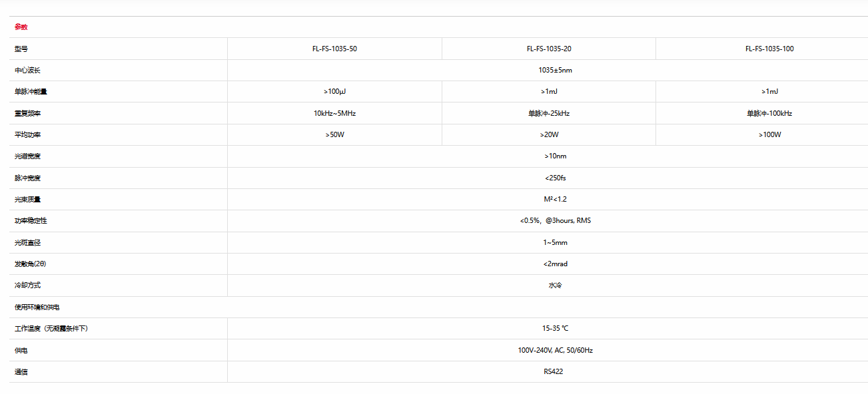Click the >100μJ pulse energy value
The height and width of the screenshot is (394, 868).
click(334, 92)
